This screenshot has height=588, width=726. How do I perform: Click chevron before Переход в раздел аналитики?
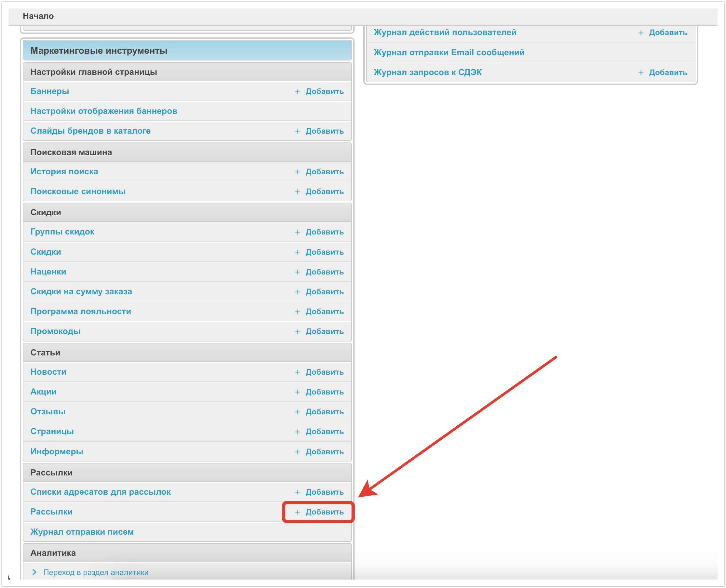[x=34, y=572]
